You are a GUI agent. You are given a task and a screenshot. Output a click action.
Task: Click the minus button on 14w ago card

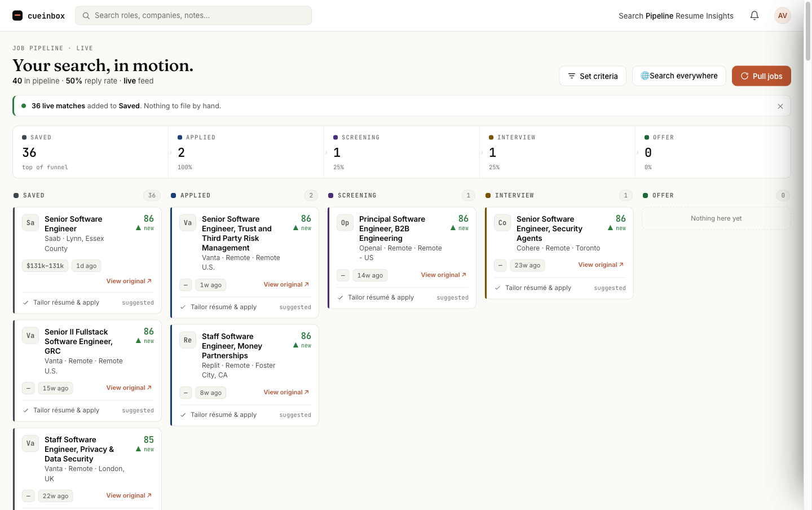point(343,275)
